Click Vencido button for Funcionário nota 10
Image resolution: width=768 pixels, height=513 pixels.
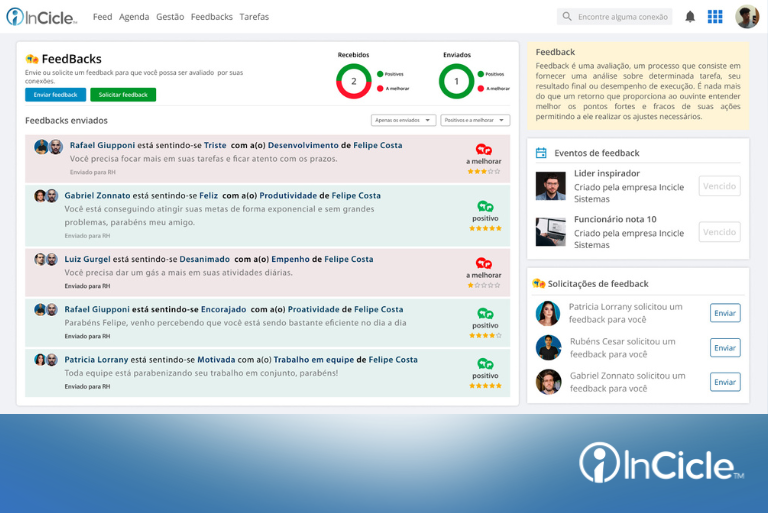(x=719, y=232)
